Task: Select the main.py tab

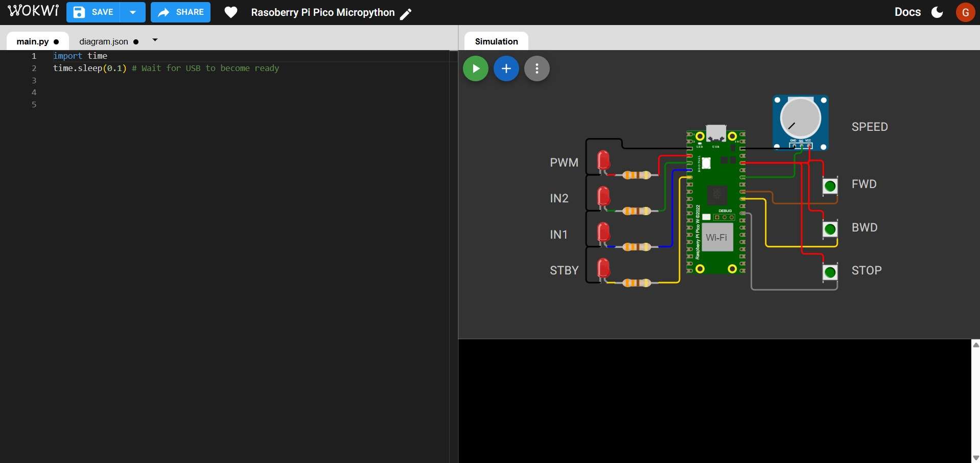Action: pos(32,41)
